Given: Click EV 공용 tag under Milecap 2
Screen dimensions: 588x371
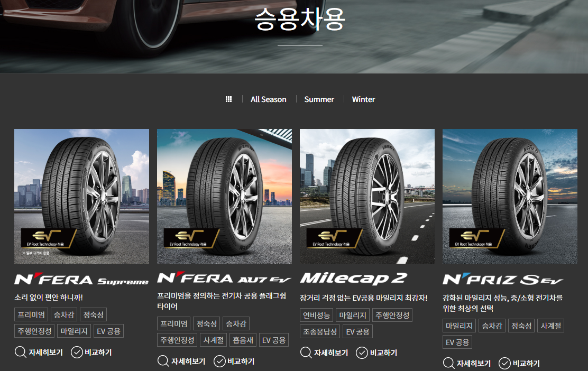Looking at the screenshot, I should point(358,332).
